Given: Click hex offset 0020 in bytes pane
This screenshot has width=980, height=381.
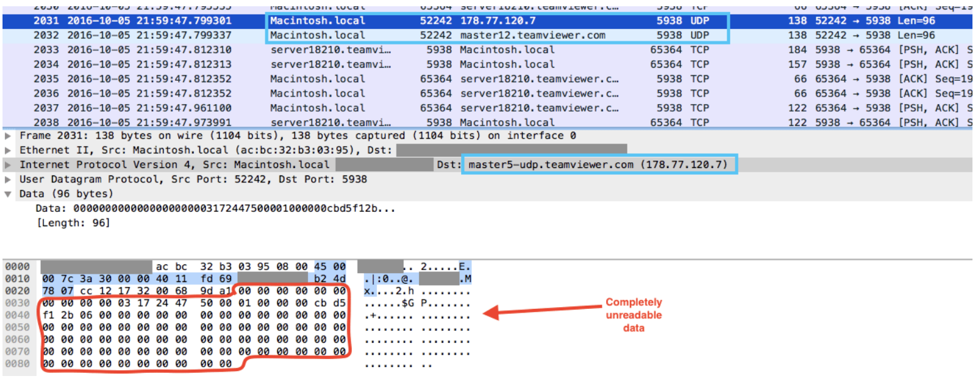Looking at the screenshot, I should [18, 291].
